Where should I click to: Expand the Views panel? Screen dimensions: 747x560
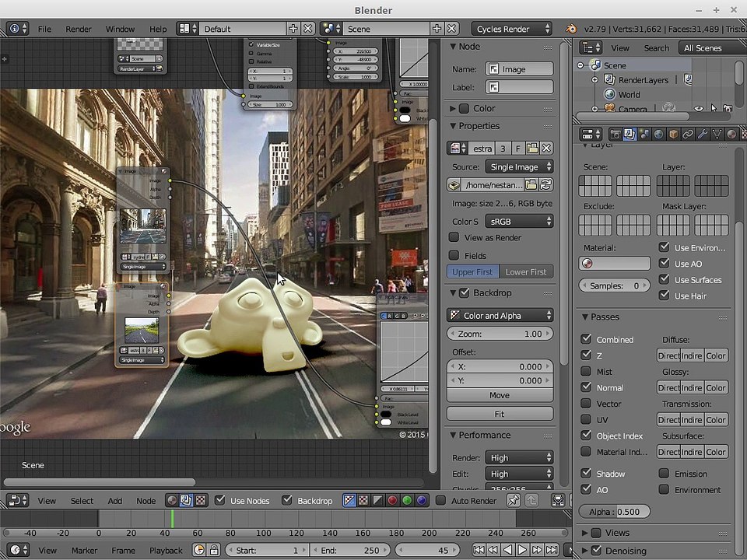(x=585, y=533)
